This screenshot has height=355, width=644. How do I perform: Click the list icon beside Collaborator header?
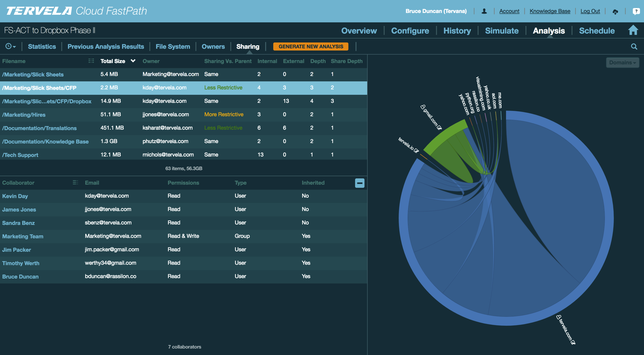point(75,183)
